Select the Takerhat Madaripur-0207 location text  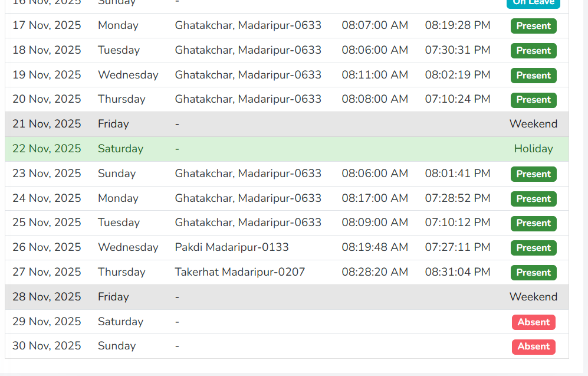[x=240, y=272]
